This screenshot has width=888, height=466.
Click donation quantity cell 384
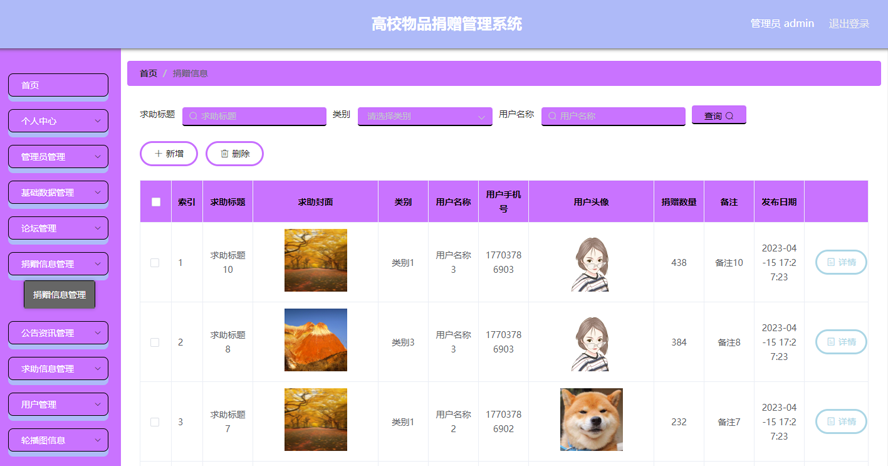point(678,343)
